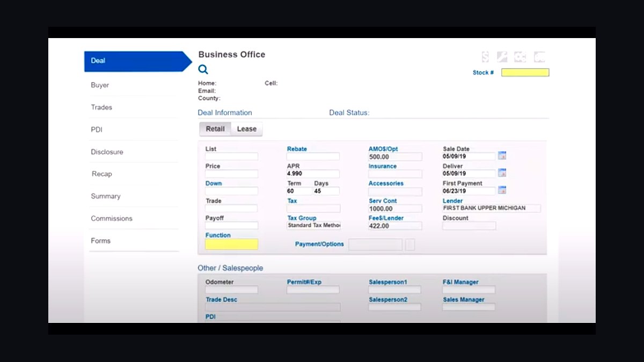Open the Insurance link
The width and height of the screenshot is (644, 362).
pos(383,166)
